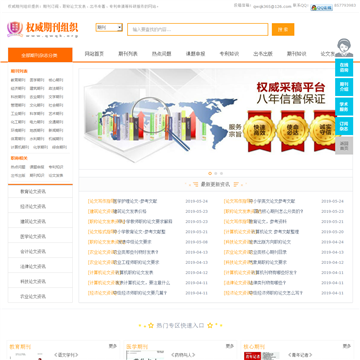Open 工业期刊 in the sidebar list

pyautogui.click(x=18, y=113)
